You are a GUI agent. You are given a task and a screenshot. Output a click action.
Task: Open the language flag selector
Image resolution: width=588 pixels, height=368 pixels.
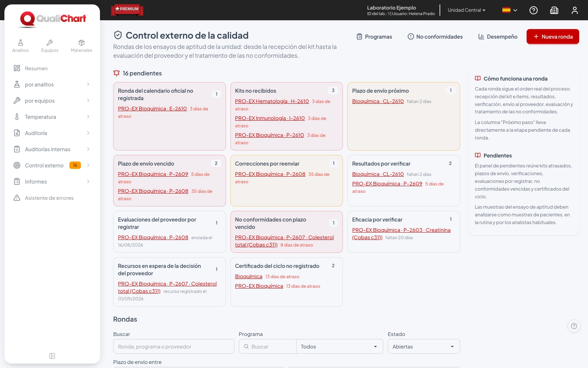[x=510, y=10]
